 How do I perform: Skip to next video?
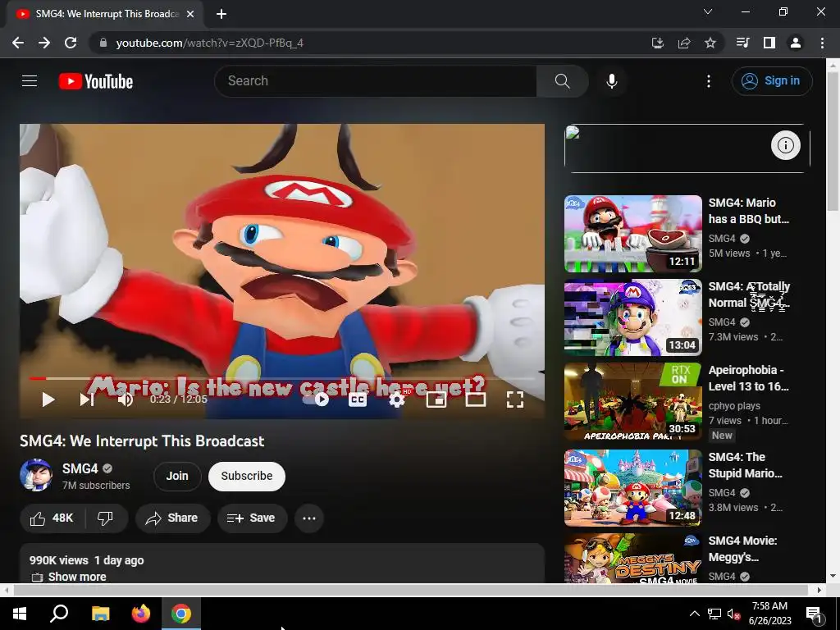point(87,399)
